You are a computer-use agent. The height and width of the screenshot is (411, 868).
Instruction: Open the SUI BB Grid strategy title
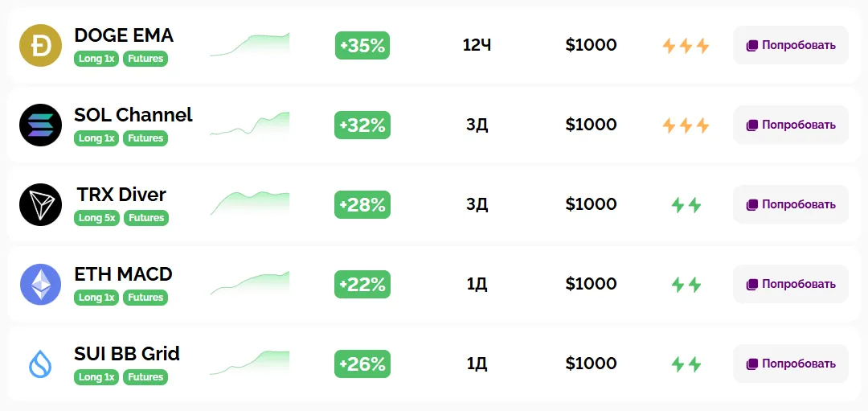pos(127,354)
